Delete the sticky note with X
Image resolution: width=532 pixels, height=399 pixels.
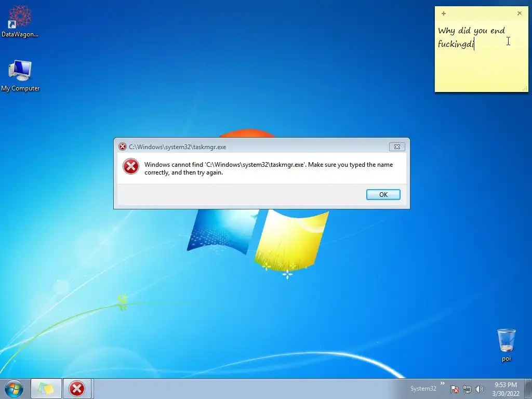520,13
